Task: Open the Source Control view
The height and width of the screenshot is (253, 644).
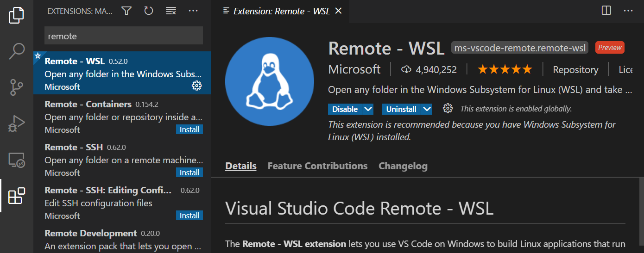Action: pos(17,87)
